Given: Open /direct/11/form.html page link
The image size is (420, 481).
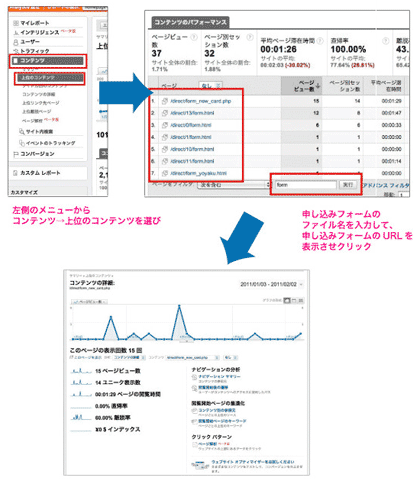Looking at the screenshot, I should [x=192, y=161].
